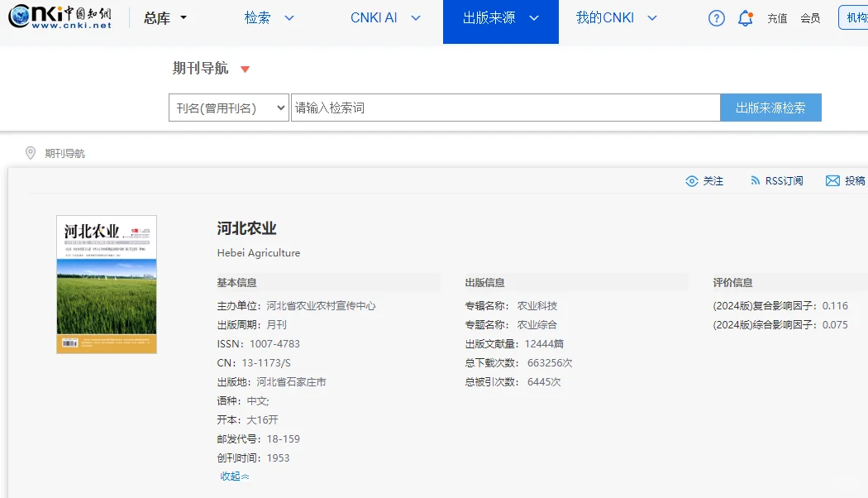
Task: Click the search keyword input field
Action: tap(504, 108)
